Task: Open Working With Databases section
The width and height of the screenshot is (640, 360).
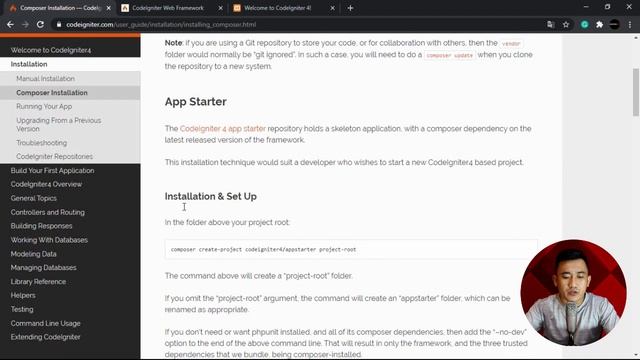Action: (49, 240)
